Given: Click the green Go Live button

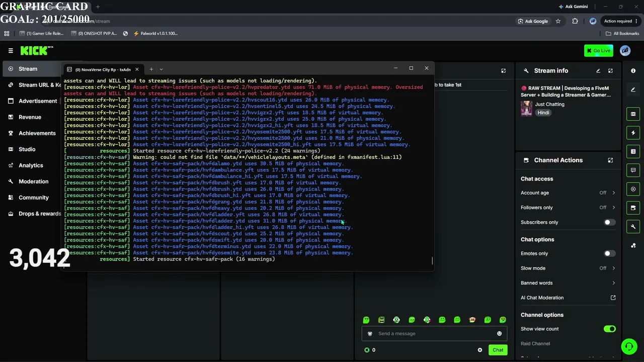Looking at the screenshot, I should [598, 50].
